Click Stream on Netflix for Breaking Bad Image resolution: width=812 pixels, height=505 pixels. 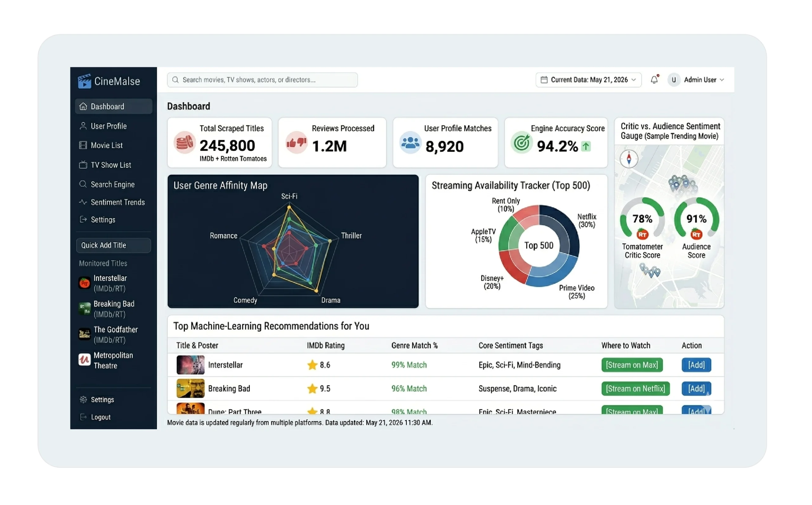635,389
